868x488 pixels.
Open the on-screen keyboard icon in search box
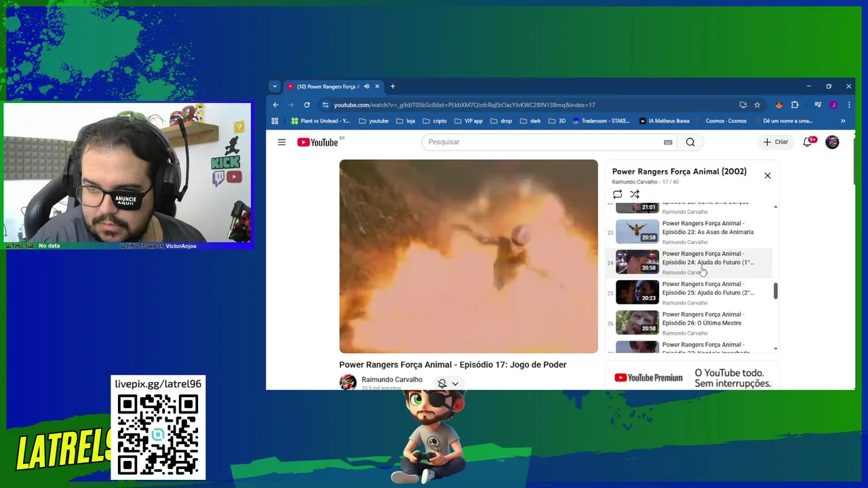[x=668, y=142]
